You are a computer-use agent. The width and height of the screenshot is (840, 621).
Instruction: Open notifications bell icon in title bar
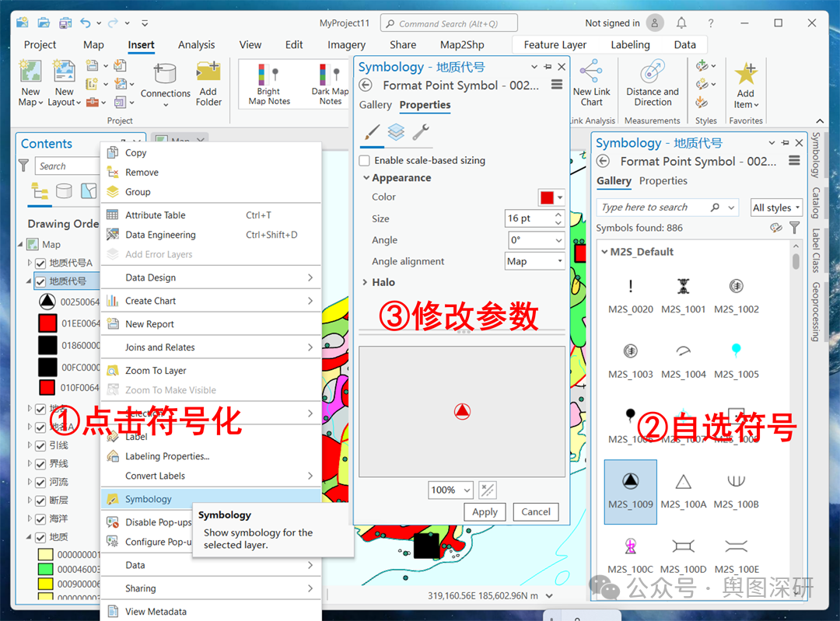pyautogui.click(x=681, y=23)
